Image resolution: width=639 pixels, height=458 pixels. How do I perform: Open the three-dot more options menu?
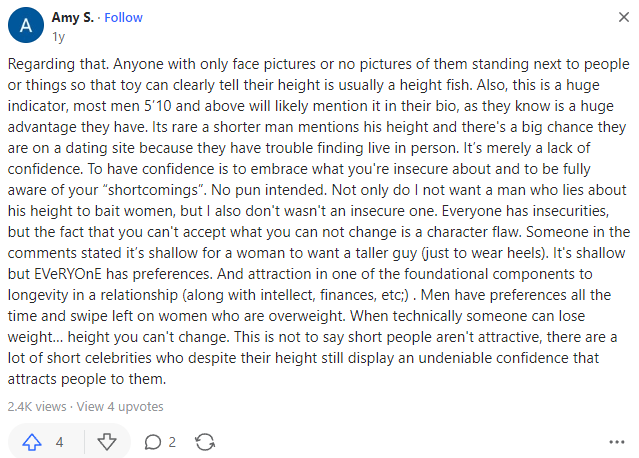click(617, 442)
